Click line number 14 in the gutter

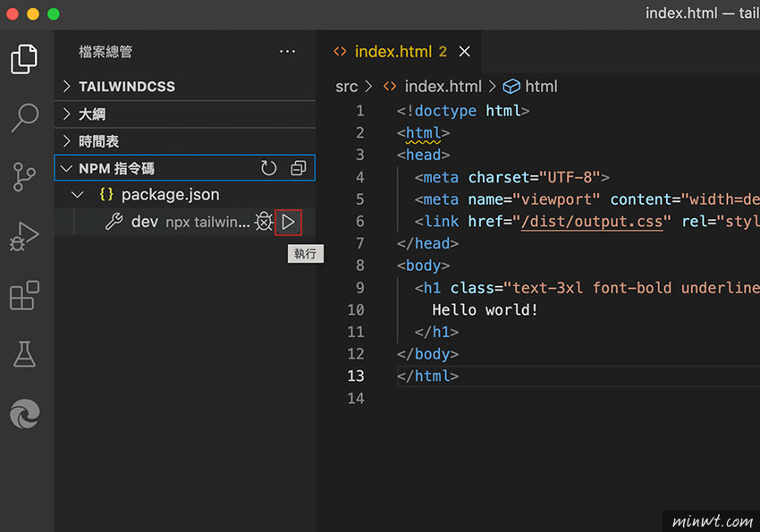point(355,398)
